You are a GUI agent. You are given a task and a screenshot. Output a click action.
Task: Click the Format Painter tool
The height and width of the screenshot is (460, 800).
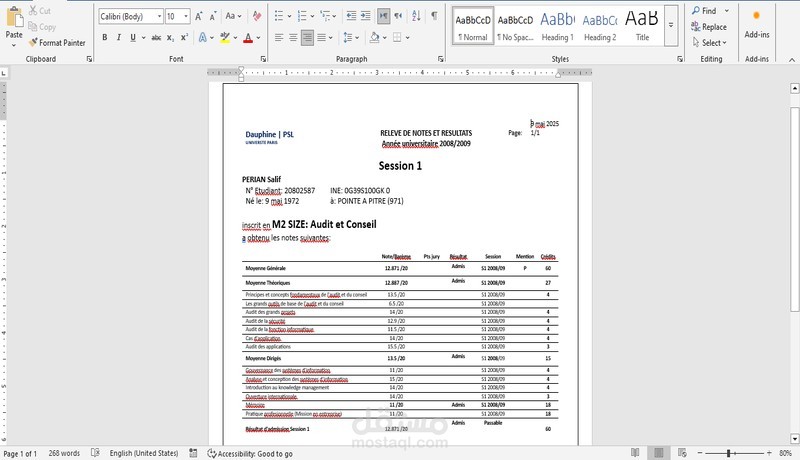[x=56, y=43]
